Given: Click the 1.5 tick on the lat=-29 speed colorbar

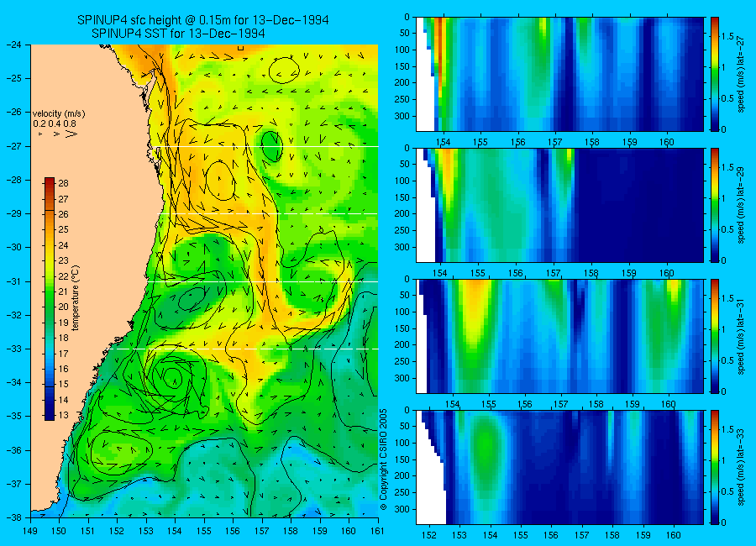Looking at the screenshot, I should 727,168.
